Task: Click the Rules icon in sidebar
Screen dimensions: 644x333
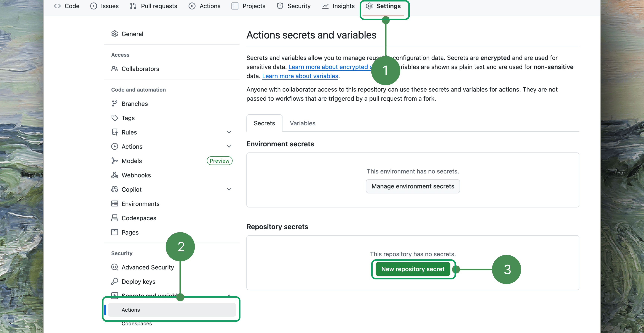Action: (x=114, y=132)
